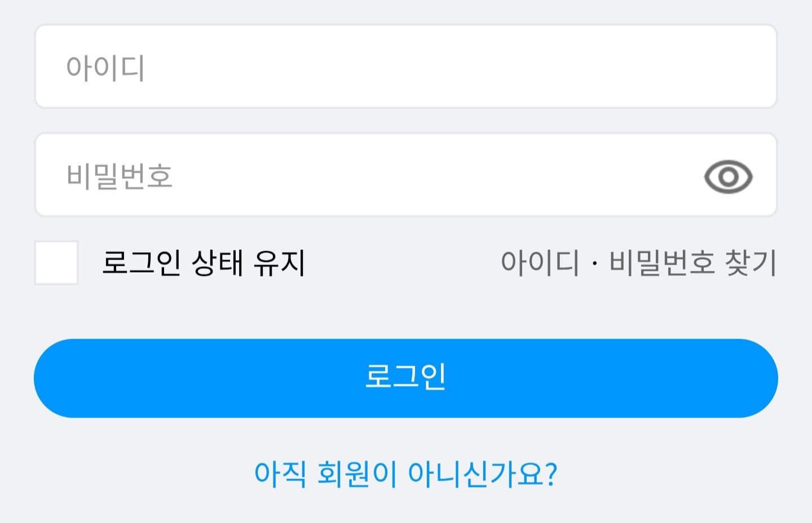Open the 아직 회원이 아니신가요? sign-up link

(x=405, y=473)
